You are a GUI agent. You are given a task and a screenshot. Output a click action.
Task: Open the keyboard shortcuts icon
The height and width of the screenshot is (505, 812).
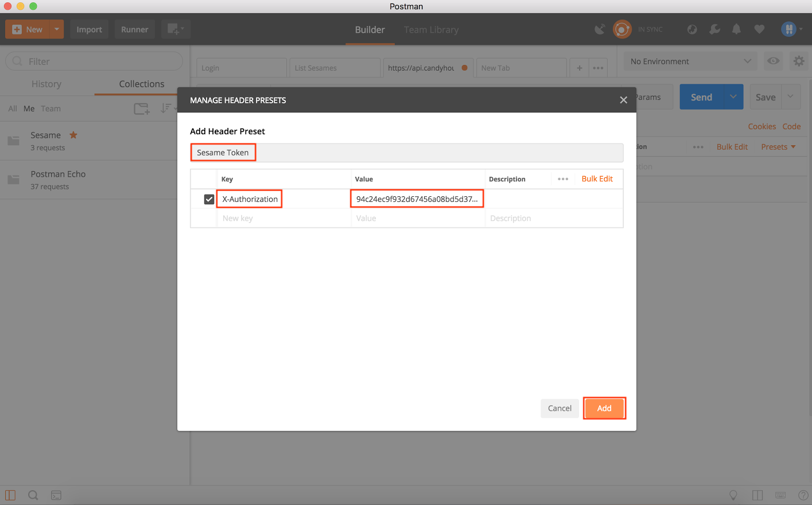(780, 495)
